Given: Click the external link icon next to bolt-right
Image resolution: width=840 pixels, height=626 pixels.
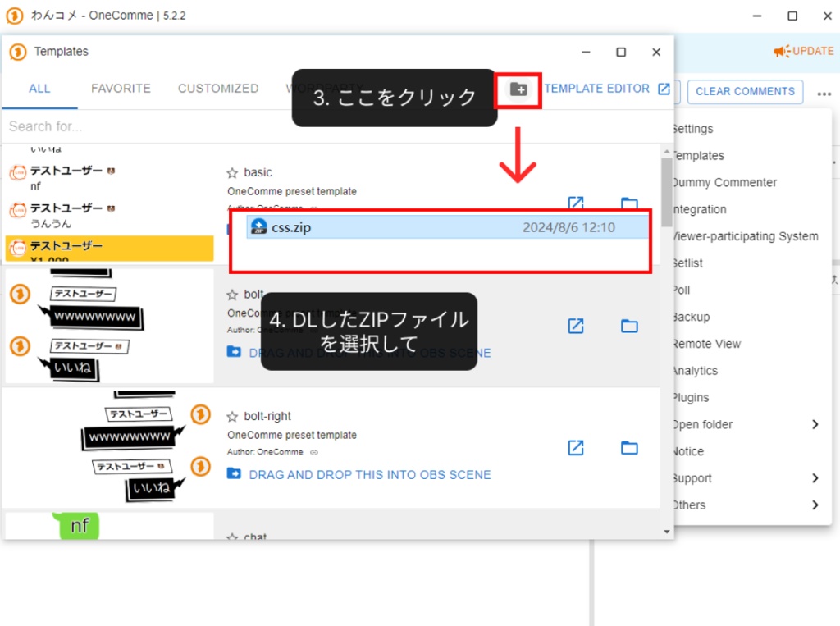Looking at the screenshot, I should tap(576, 448).
